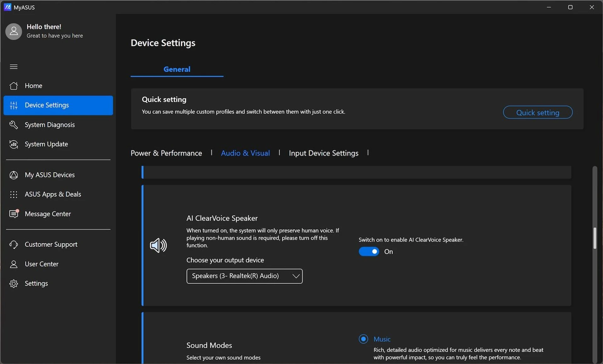This screenshot has height=364, width=603.
Task: Click the Quick setting button
Action: [538, 112]
